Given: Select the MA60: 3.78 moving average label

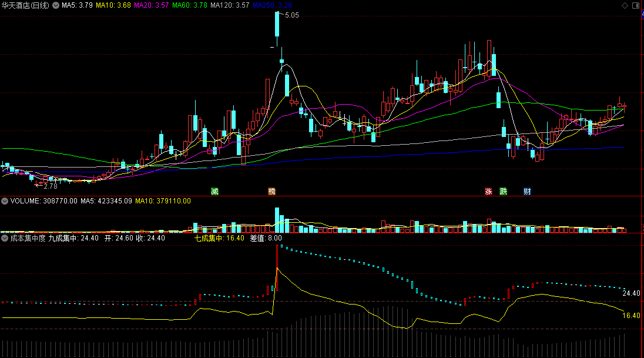Looking at the screenshot, I should pos(190,5).
